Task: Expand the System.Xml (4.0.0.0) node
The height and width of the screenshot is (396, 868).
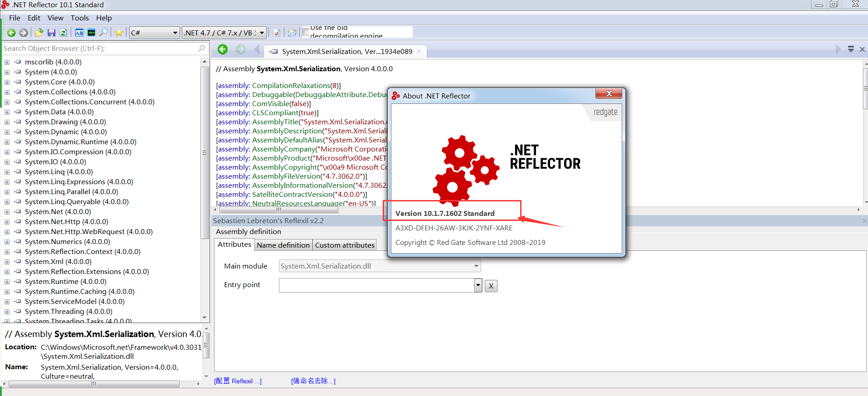Action: [x=7, y=262]
